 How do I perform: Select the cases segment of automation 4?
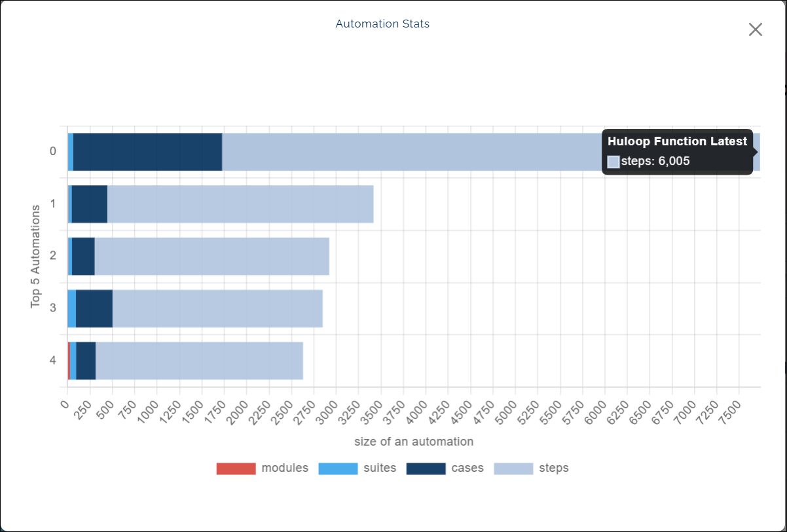[86, 361]
